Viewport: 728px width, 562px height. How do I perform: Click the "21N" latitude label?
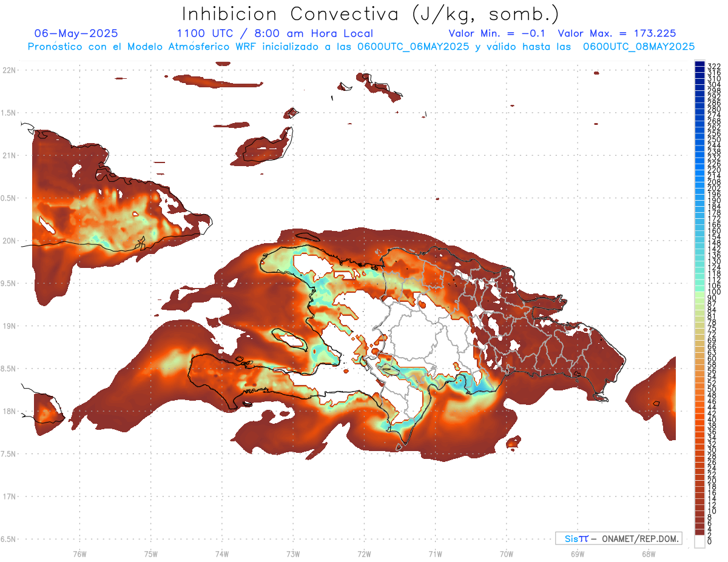[x=9, y=156]
